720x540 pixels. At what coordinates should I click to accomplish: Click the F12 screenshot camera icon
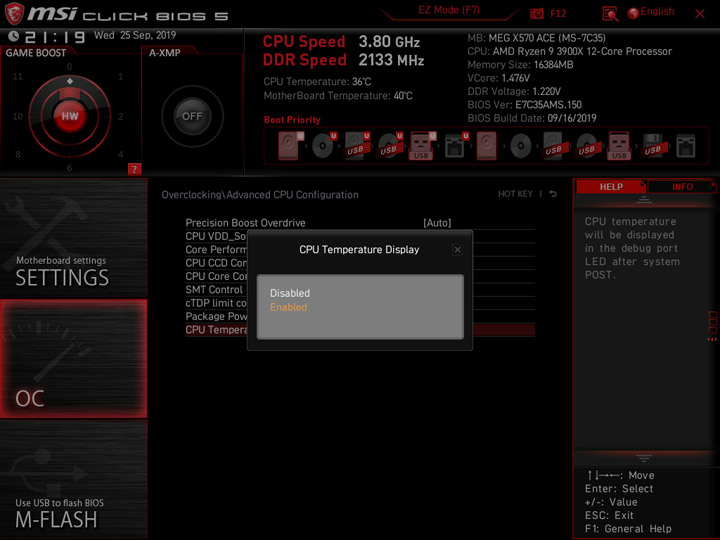click(x=536, y=13)
